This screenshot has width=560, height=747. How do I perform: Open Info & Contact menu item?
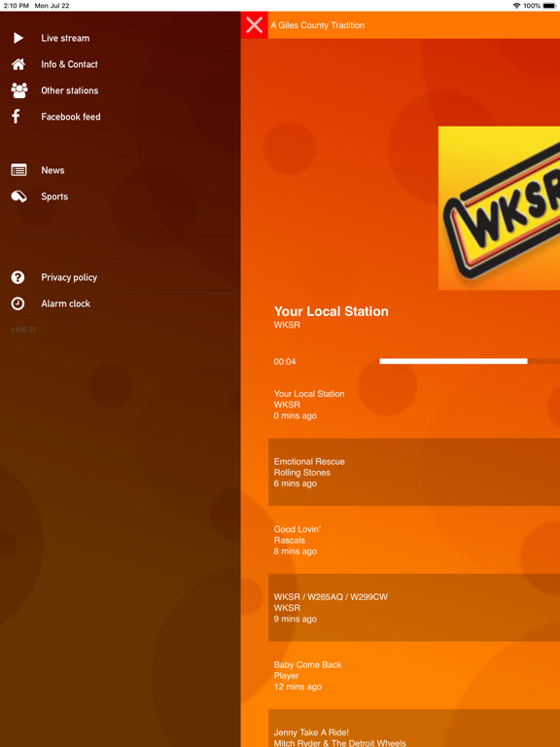pyautogui.click(x=70, y=64)
